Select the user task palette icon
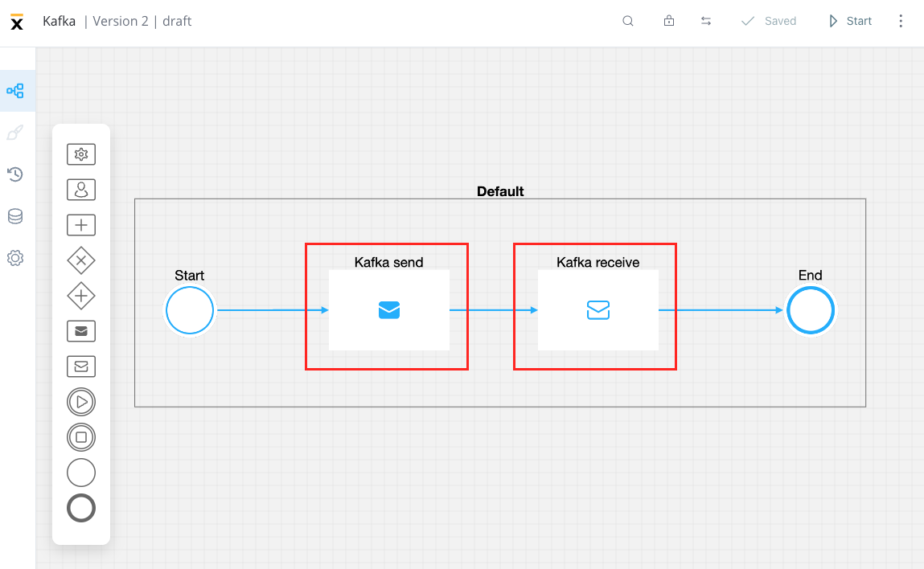This screenshot has height=569, width=924. 81,190
